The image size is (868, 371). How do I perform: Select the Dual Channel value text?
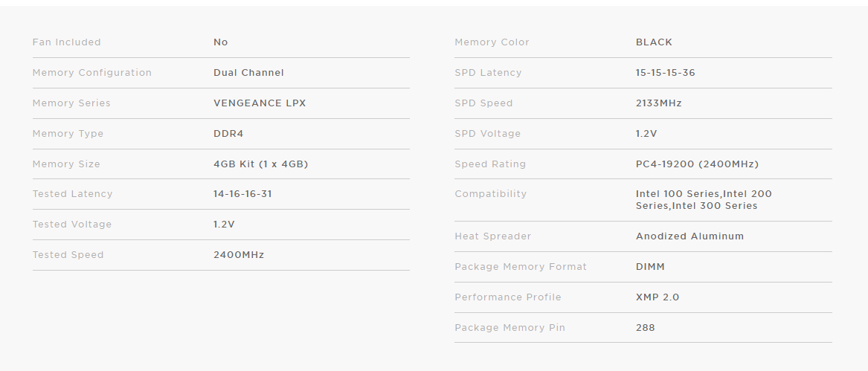(248, 73)
